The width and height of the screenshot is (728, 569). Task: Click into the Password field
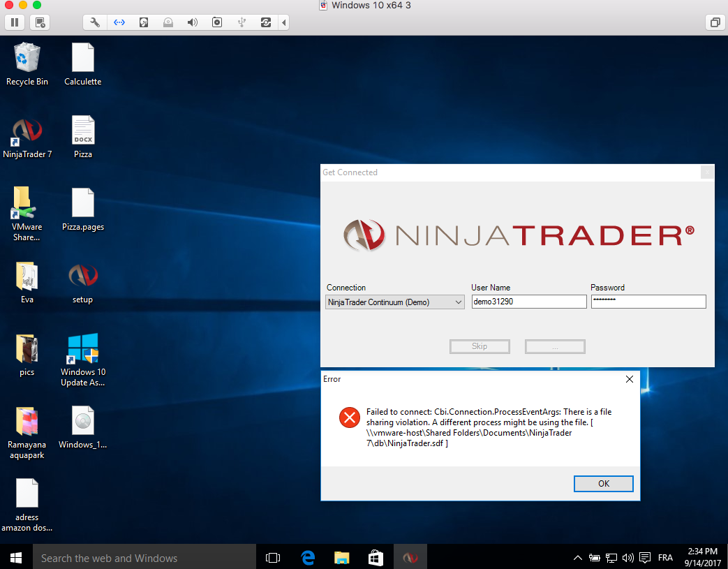[648, 302]
